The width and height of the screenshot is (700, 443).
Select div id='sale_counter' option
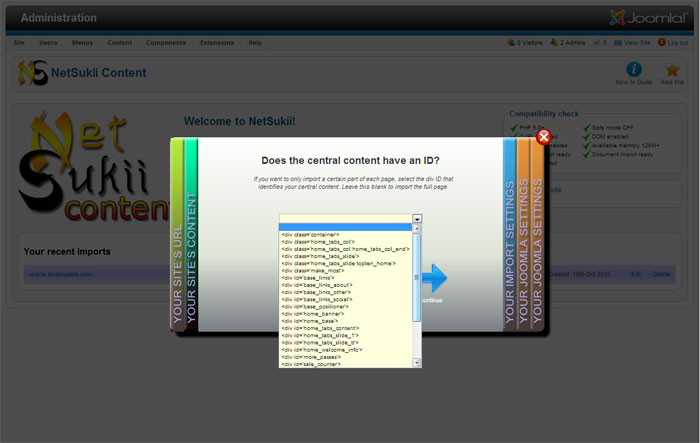click(x=345, y=364)
